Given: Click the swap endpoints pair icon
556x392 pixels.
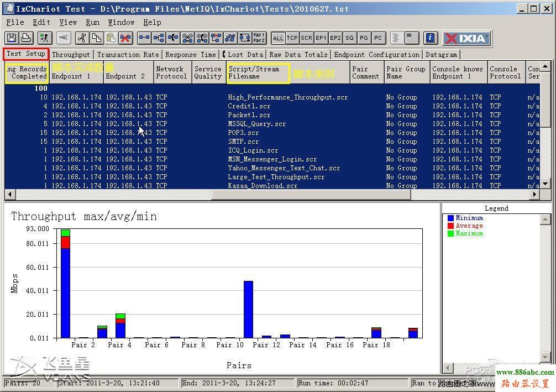Looking at the screenshot, I should (x=245, y=38).
